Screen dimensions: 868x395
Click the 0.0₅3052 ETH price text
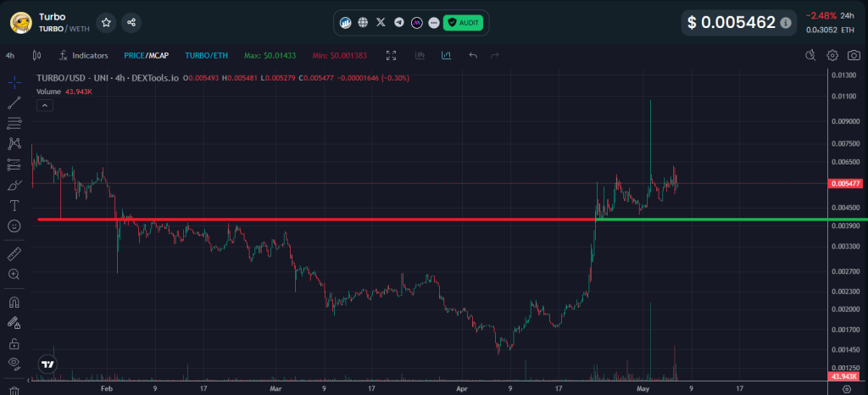831,31
